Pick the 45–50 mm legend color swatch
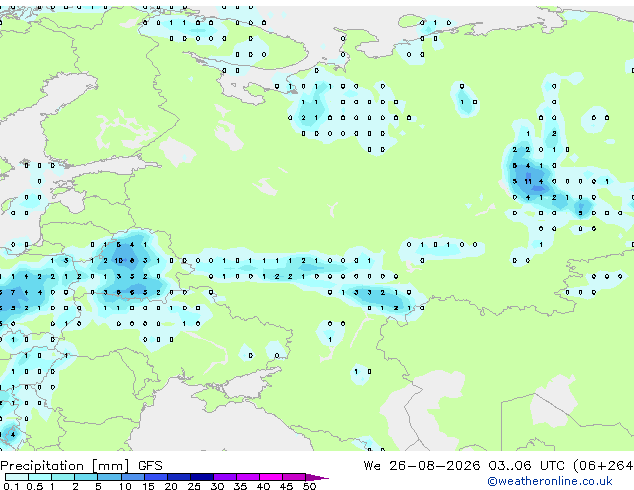The width and height of the screenshot is (634, 490). point(294,477)
